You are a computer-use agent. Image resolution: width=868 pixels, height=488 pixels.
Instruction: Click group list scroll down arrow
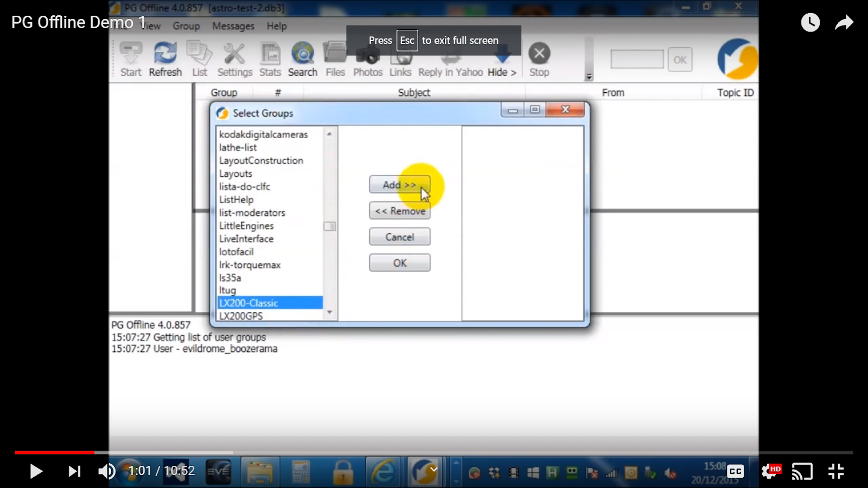coord(329,313)
